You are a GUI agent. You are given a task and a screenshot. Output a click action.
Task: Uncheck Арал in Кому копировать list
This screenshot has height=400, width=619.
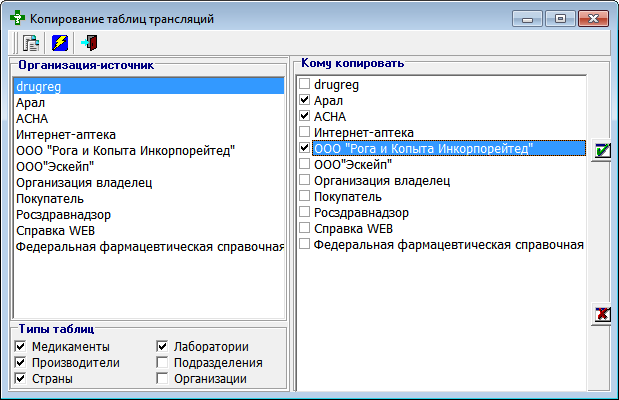pyautogui.click(x=304, y=100)
